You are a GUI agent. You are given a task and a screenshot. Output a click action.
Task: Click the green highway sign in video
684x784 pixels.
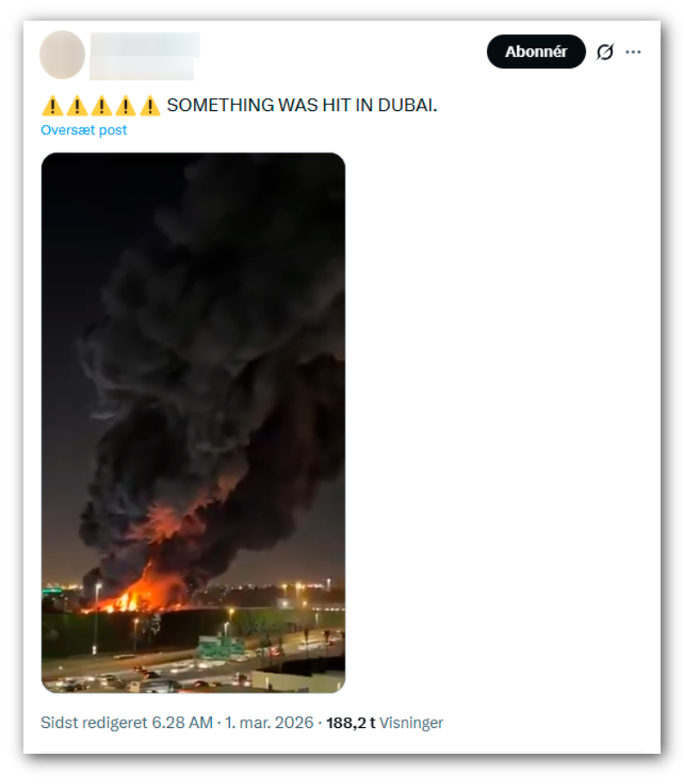[x=220, y=648]
